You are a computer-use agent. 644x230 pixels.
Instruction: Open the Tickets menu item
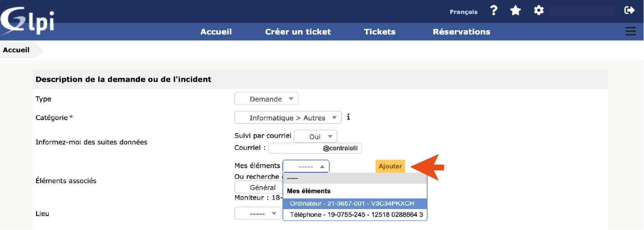click(380, 32)
